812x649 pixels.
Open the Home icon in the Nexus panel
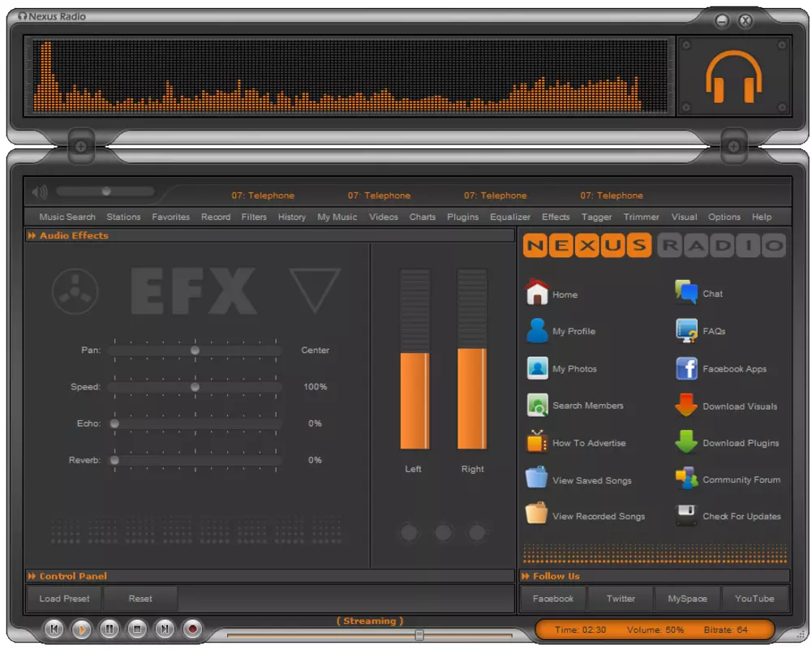[537, 292]
